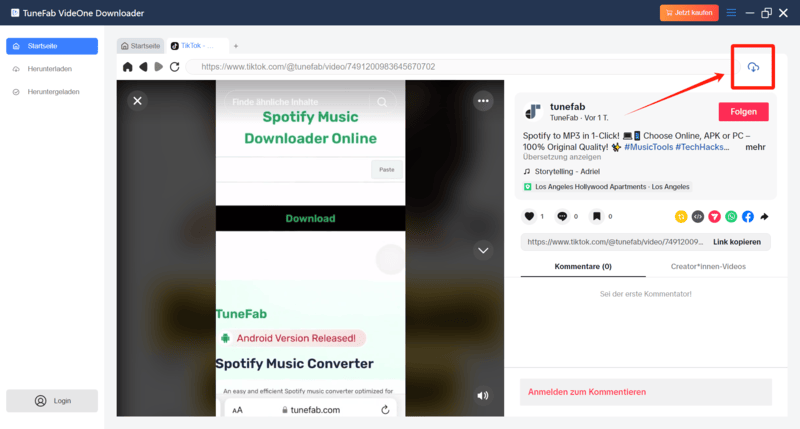Share the video via WhatsApp icon

click(x=731, y=216)
